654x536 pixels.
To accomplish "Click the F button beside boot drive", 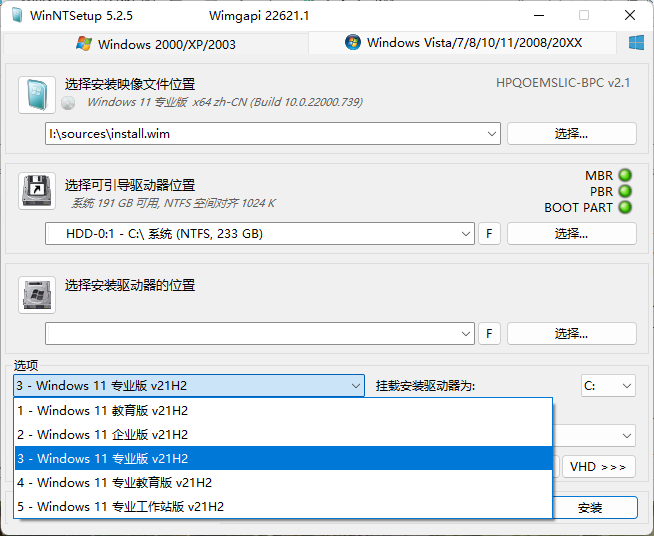I will pos(489,234).
